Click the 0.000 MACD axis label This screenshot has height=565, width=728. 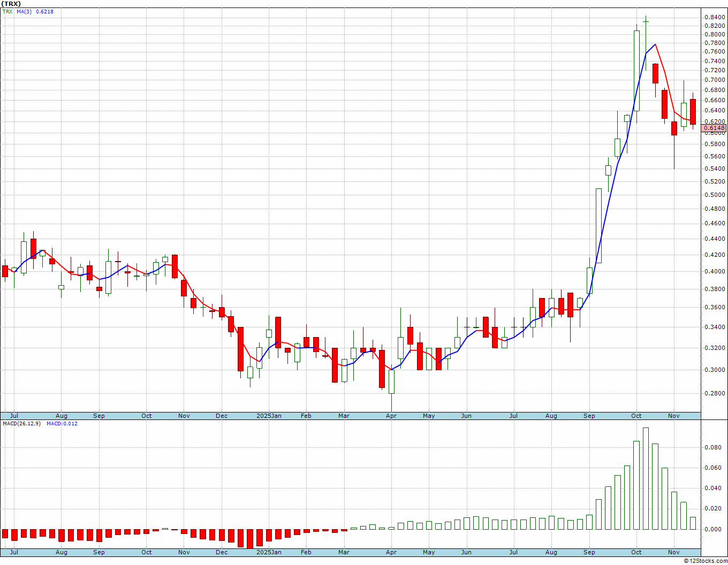pos(714,529)
